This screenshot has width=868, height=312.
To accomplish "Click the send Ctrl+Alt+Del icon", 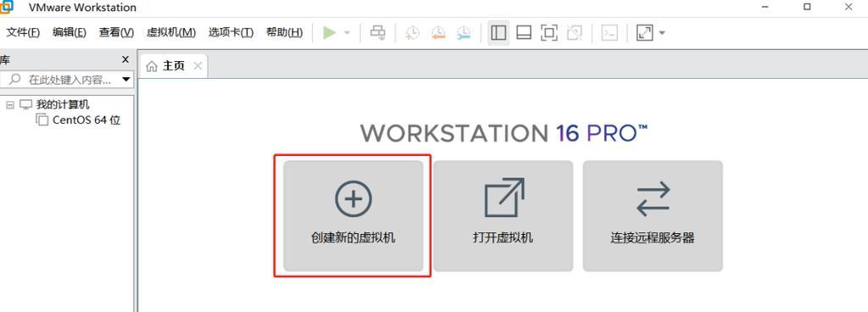I will click(x=377, y=32).
